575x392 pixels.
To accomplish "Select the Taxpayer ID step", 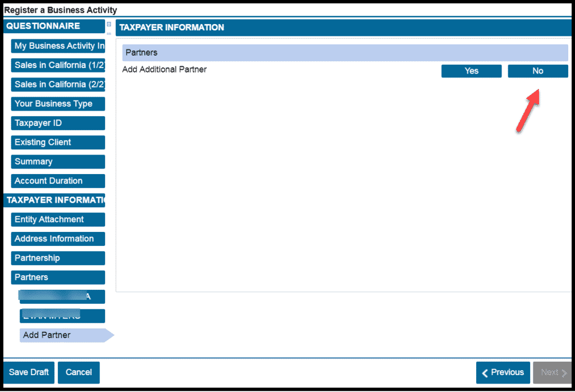I will tap(58, 123).
